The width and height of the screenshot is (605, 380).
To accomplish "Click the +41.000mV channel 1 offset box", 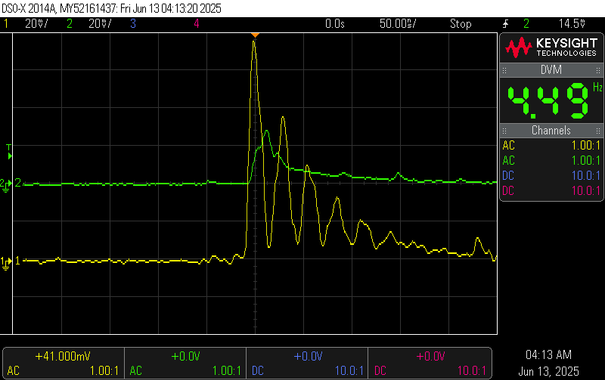I will (63, 363).
